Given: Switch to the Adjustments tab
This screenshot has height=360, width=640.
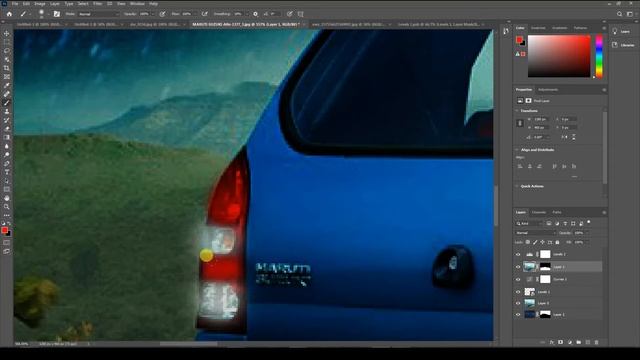Looking at the screenshot, I should (548, 90).
